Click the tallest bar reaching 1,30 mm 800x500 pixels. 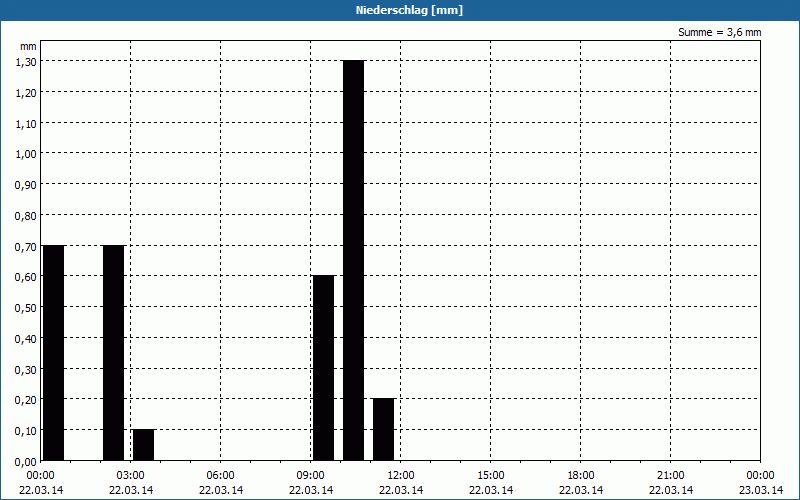pyautogui.click(x=353, y=260)
